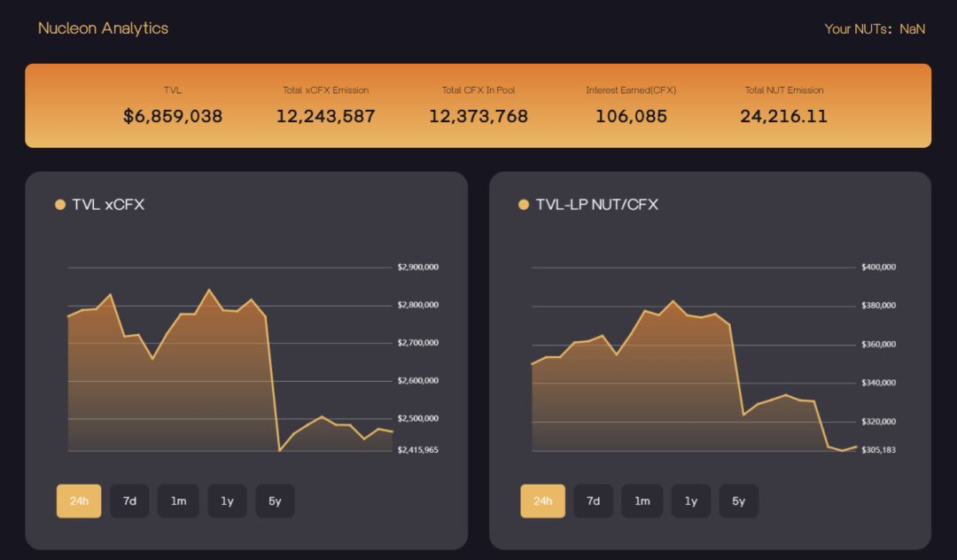
Task: Click the Total NUT Emission value
Action: 783,116
